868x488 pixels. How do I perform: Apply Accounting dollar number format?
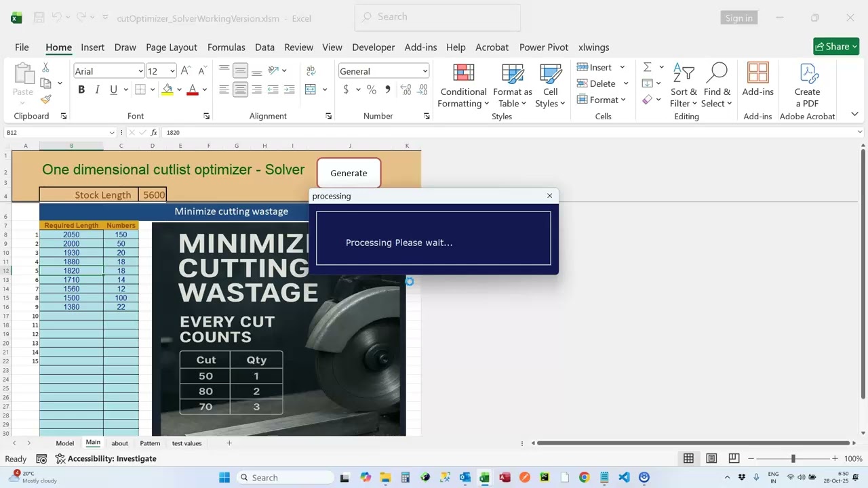pos(346,89)
